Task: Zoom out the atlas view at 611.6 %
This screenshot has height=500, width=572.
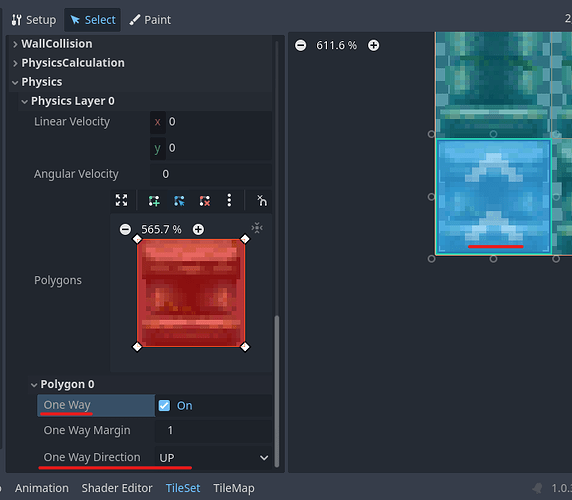Action: click(301, 46)
